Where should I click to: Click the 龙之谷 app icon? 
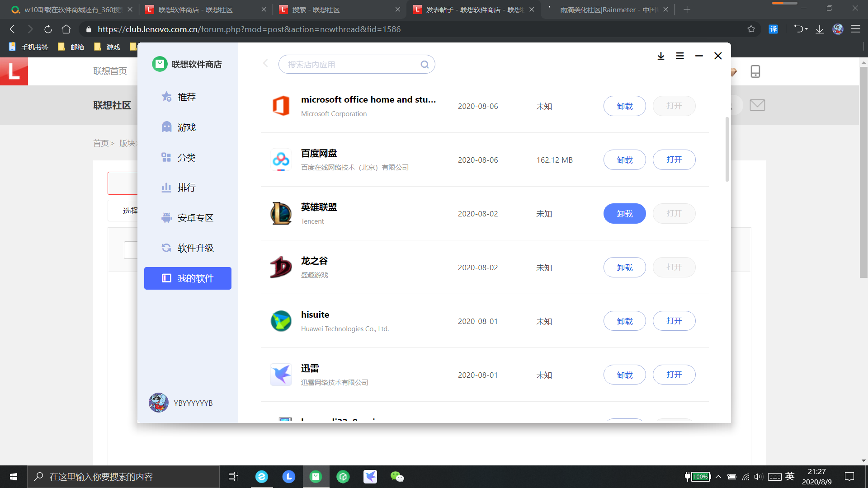coord(281,267)
